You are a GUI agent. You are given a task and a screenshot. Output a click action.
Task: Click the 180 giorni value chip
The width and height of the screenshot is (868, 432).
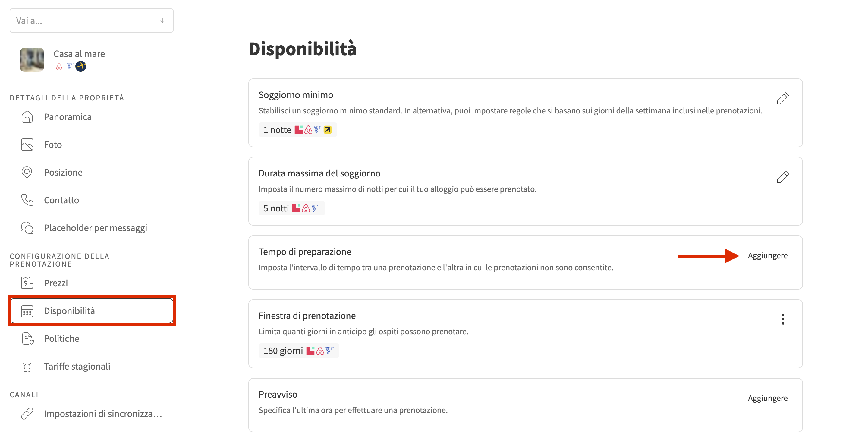tap(298, 351)
